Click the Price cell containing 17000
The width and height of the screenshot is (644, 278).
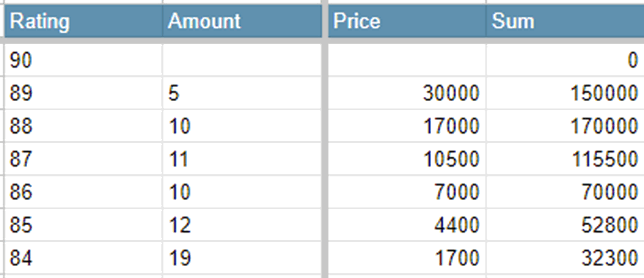(407, 125)
